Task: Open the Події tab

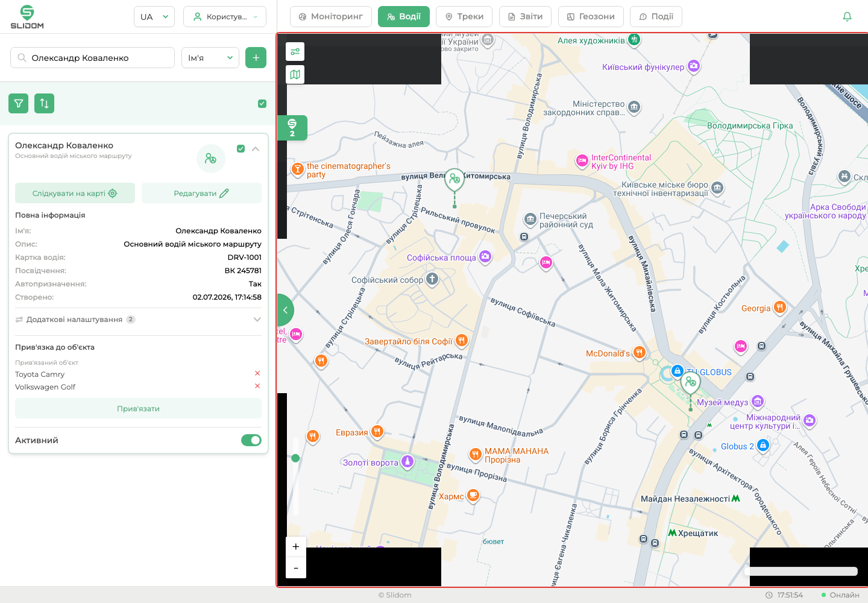Action: 656,17
